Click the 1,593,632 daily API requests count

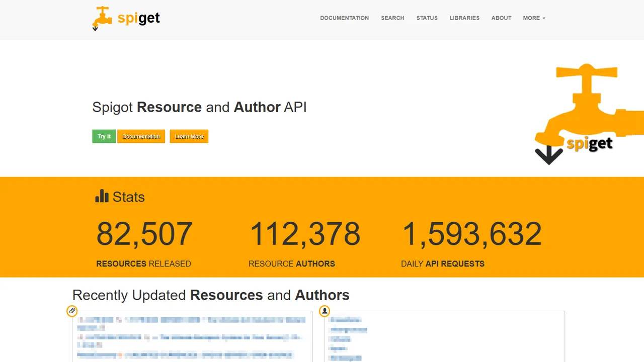point(472,234)
